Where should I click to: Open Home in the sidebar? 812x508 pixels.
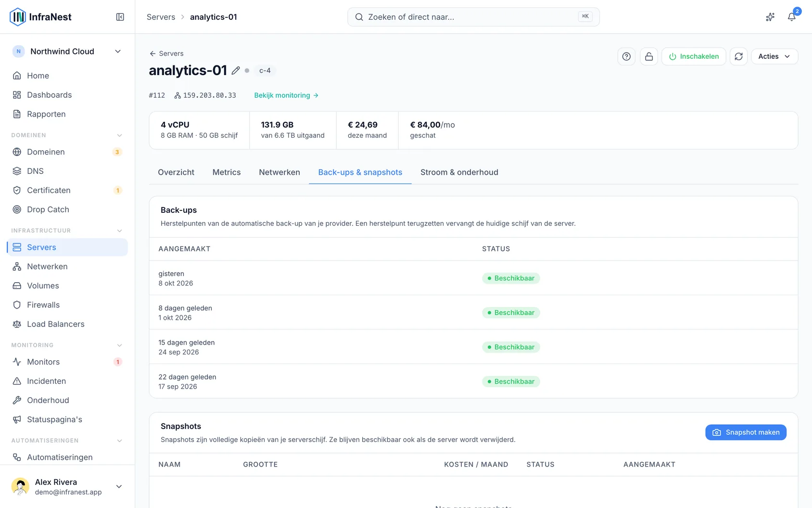point(67,76)
